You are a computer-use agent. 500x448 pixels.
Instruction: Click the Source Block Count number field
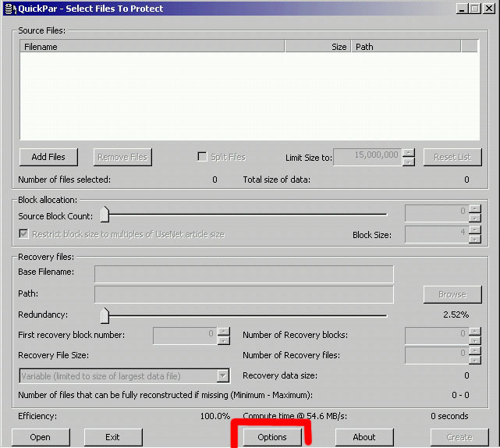click(437, 213)
